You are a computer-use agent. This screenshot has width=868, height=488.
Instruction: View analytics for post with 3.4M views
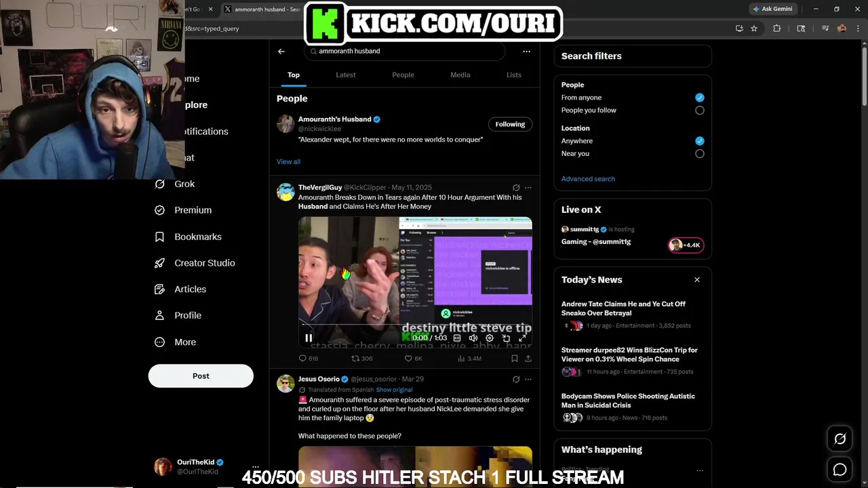coord(469,359)
